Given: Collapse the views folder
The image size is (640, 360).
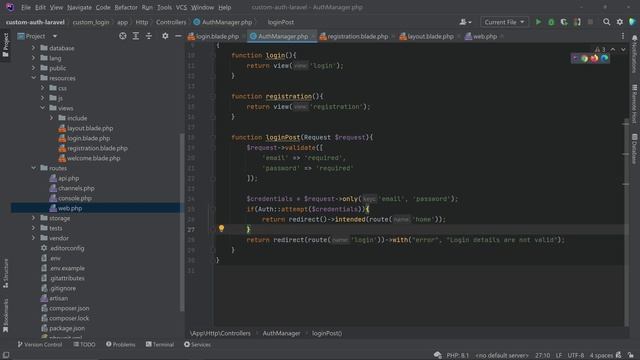Looking at the screenshot, I should tap(42, 108).
